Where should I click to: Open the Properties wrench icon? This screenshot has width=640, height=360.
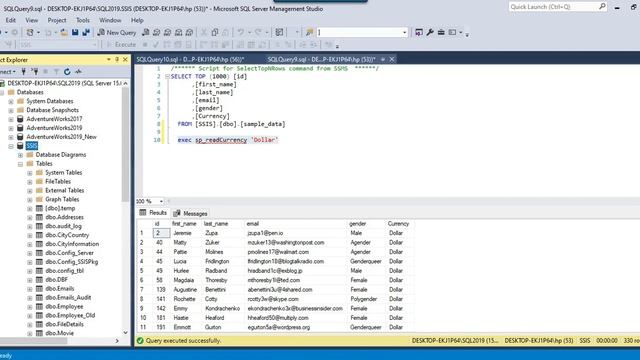coord(430,32)
